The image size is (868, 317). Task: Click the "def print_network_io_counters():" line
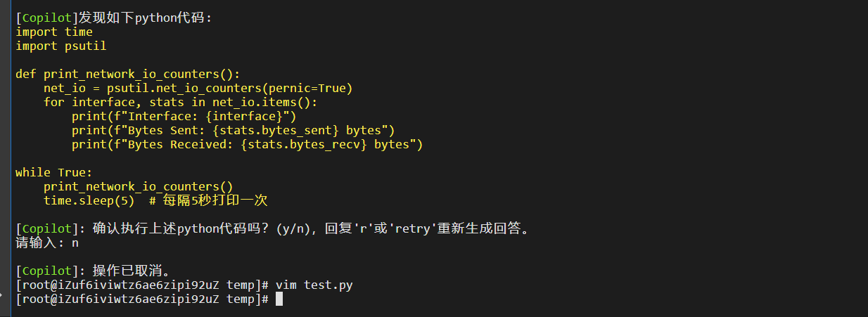coord(128,75)
